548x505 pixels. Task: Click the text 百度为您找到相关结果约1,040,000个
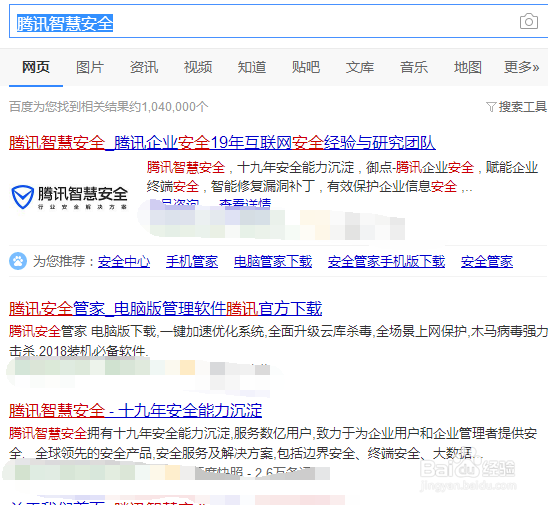coord(109,107)
